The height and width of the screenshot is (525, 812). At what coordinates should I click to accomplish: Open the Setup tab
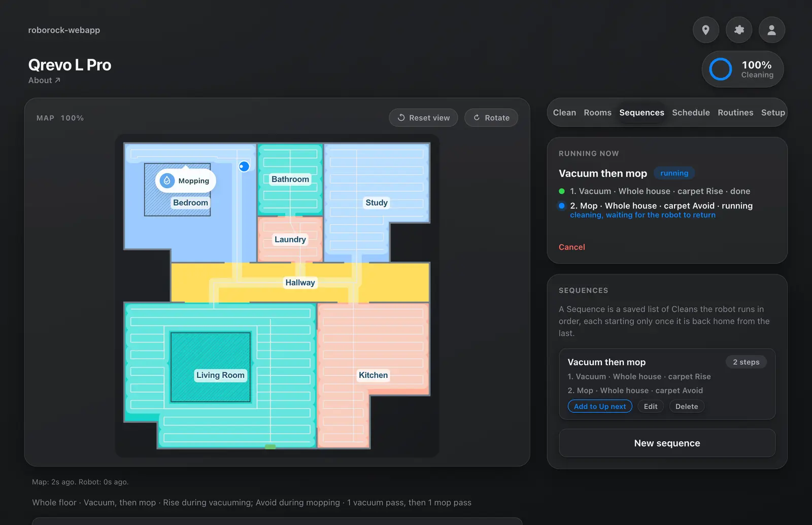click(x=773, y=113)
